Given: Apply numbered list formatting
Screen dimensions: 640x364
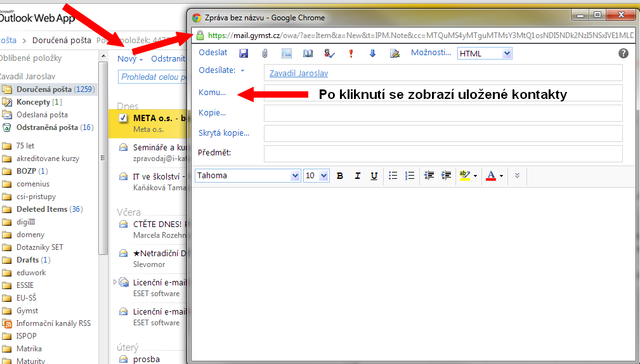Looking at the screenshot, I should point(409,176).
